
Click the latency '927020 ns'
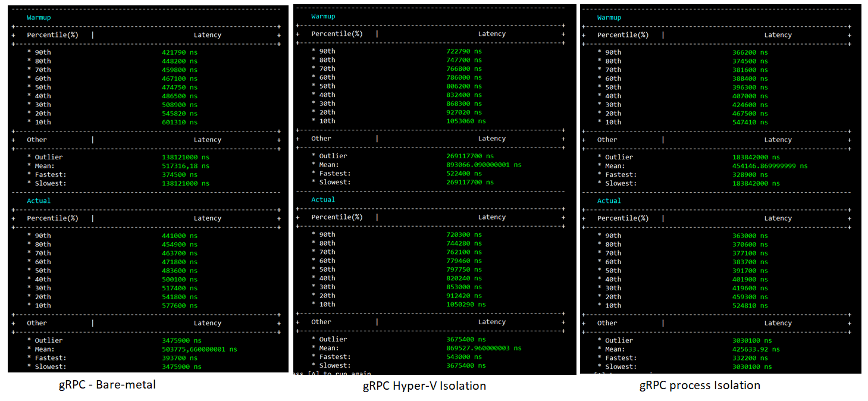pos(464,112)
